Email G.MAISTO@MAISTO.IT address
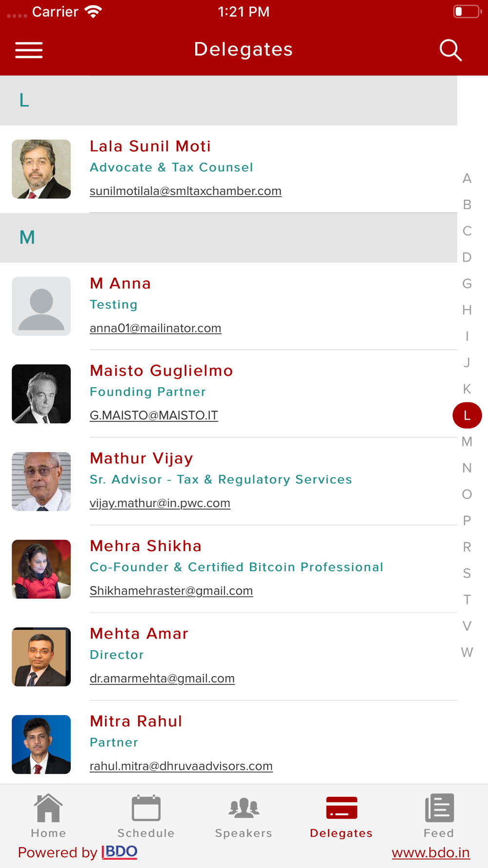 click(154, 415)
